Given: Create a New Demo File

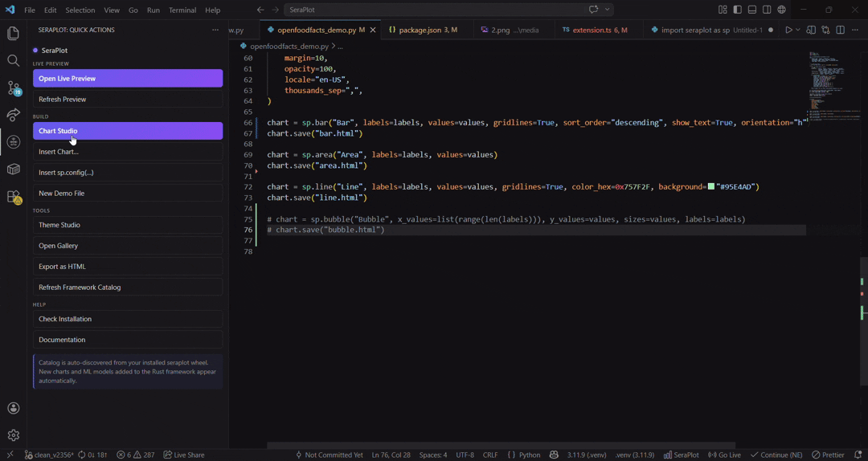Looking at the screenshot, I should coord(128,193).
